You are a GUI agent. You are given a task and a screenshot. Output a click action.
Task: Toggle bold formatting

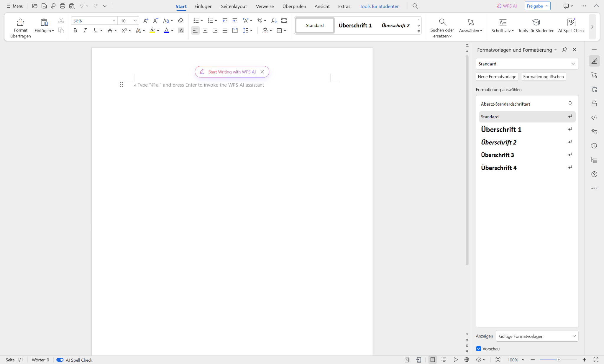pos(75,30)
